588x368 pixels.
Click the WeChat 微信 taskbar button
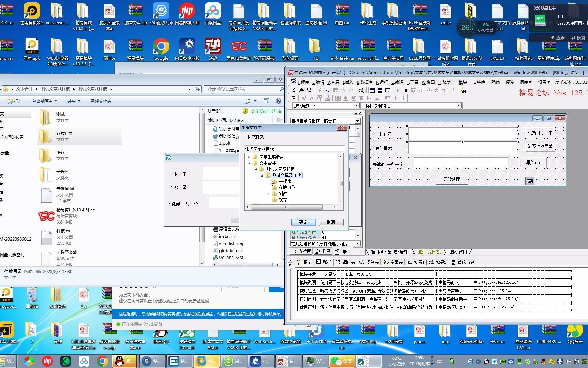pyautogui.click(x=341, y=361)
